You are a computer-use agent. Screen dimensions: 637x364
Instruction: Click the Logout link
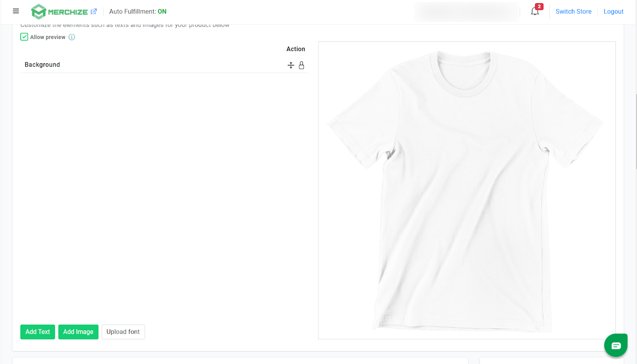coord(613,12)
